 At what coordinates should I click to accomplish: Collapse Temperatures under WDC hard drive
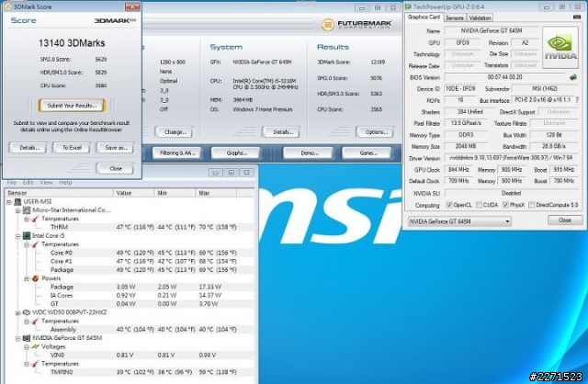click(27, 322)
